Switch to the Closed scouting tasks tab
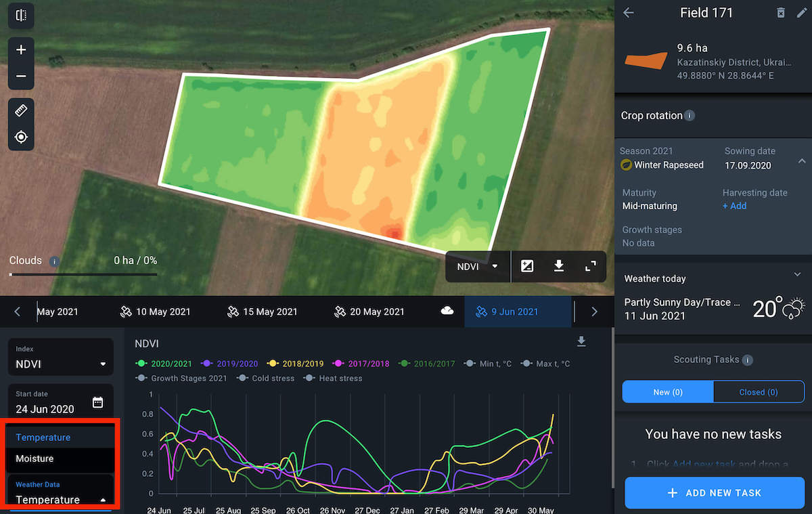812x514 pixels. (759, 391)
